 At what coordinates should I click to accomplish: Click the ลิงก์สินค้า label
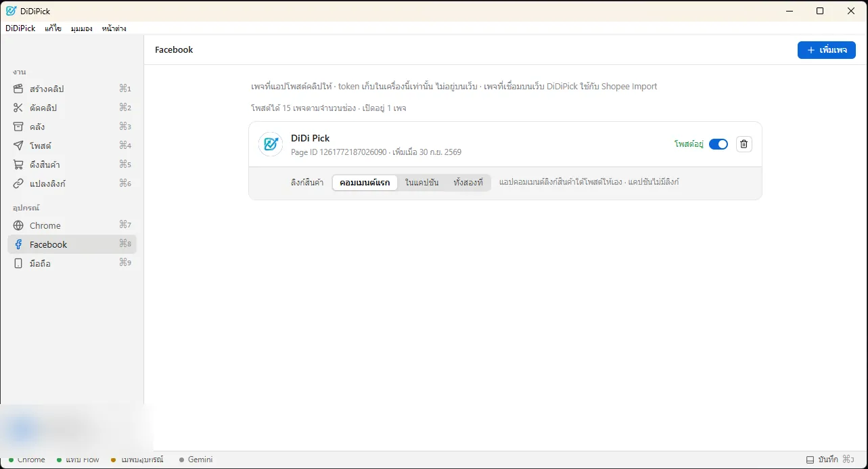pos(306,183)
